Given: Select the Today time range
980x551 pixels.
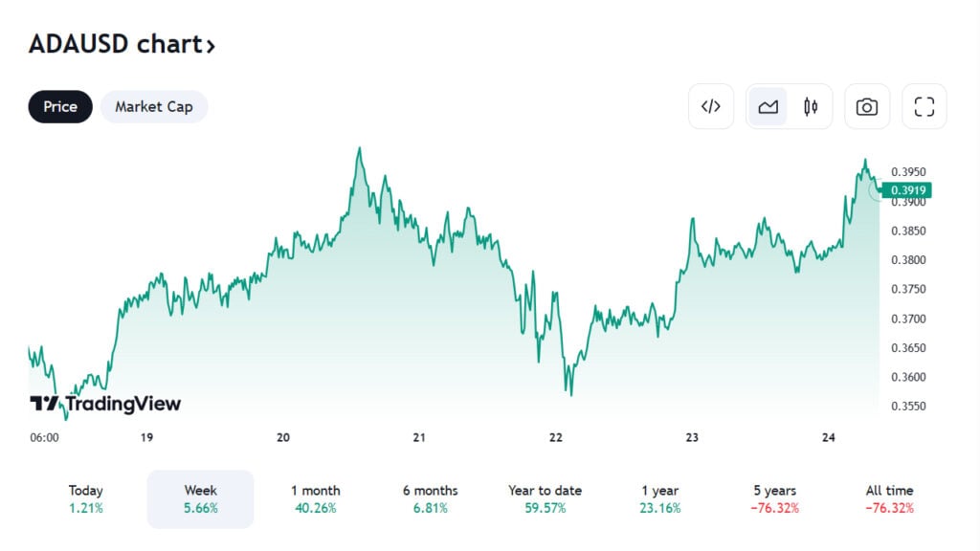Looking at the screenshot, I should (86, 498).
